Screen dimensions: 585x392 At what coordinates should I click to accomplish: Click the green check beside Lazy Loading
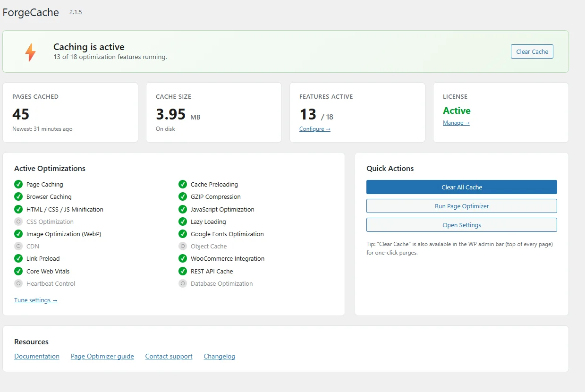pos(183,222)
